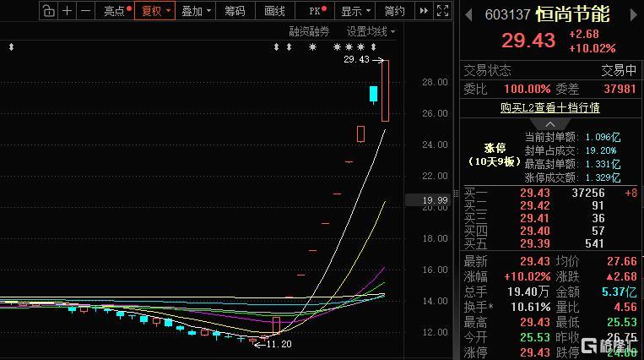Click the cyan candlestick near 27.00
The height and width of the screenshot is (360, 644).
pyautogui.click(x=373, y=94)
